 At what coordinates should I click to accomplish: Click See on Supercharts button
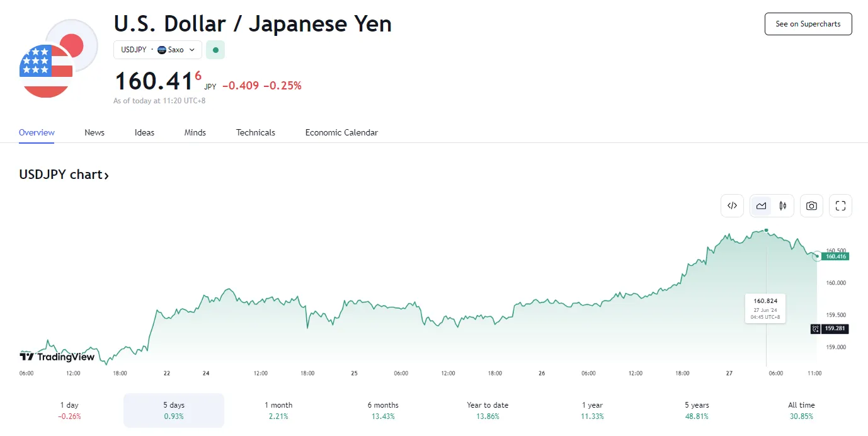(808, 24)
